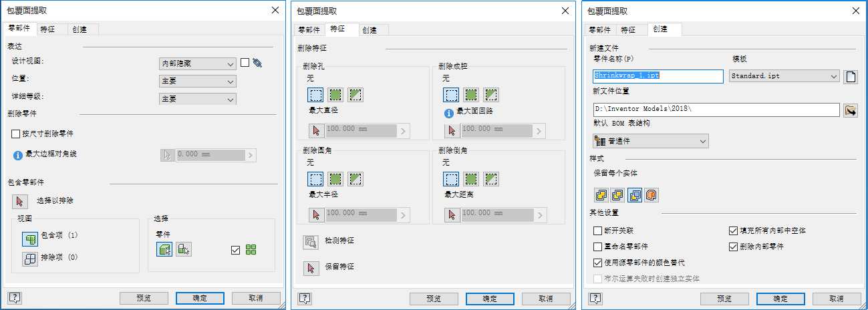Uncheck 填充所有内部中空体 option
Image resolution: width=868 pixels, height=310 pixels.
pos(733,231)
